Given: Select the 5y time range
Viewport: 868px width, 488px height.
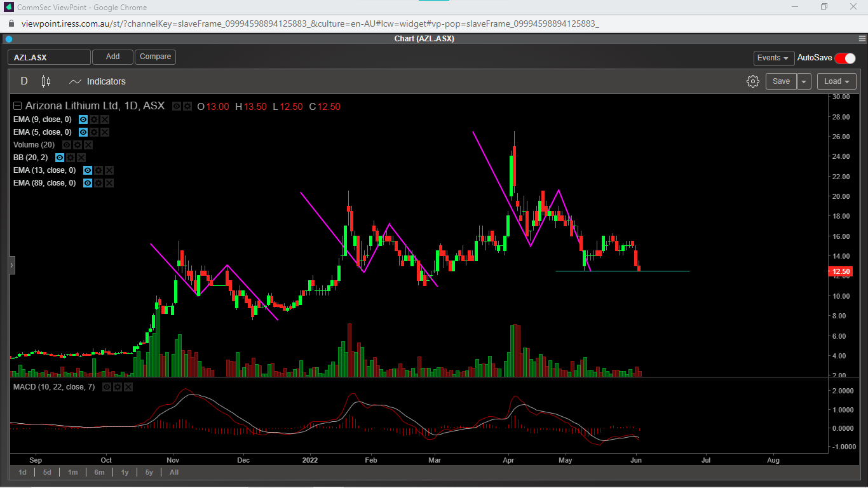Looking at the screenshot, I should point(149,472).
